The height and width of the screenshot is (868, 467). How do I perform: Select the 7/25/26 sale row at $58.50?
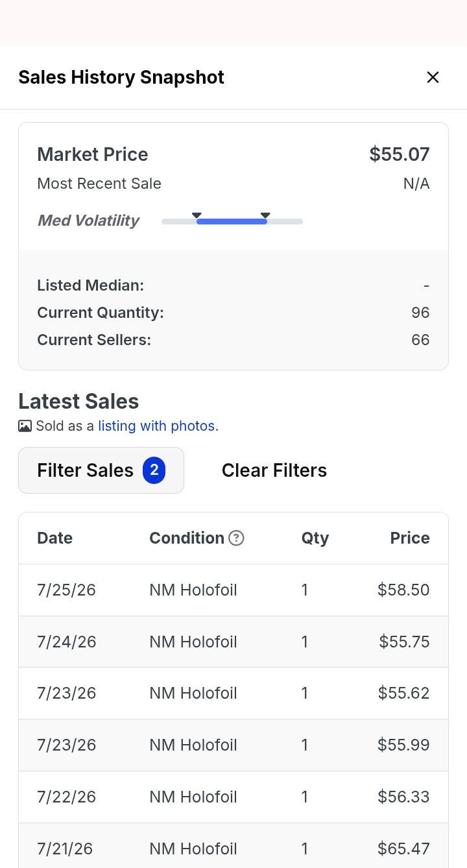tap(233, 590)
